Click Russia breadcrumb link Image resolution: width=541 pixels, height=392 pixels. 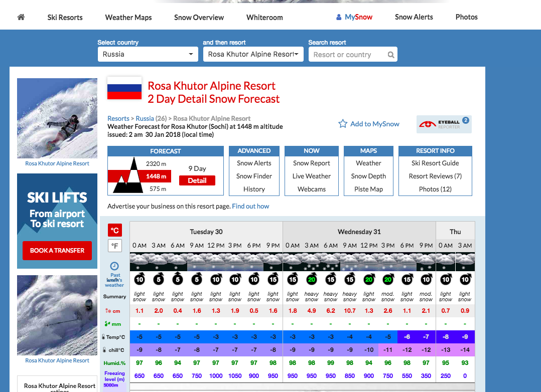point(145,119)
